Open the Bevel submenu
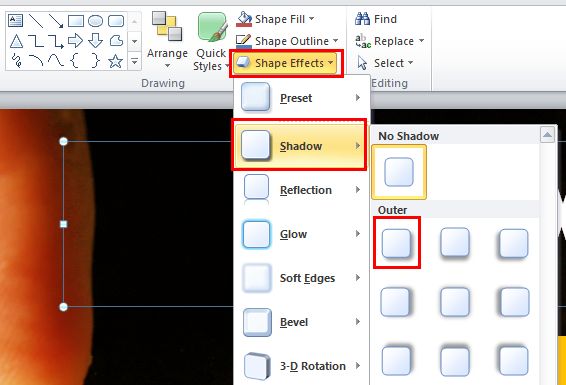The image size is (566, 385). pyautogui.click(x=301, y=322)
